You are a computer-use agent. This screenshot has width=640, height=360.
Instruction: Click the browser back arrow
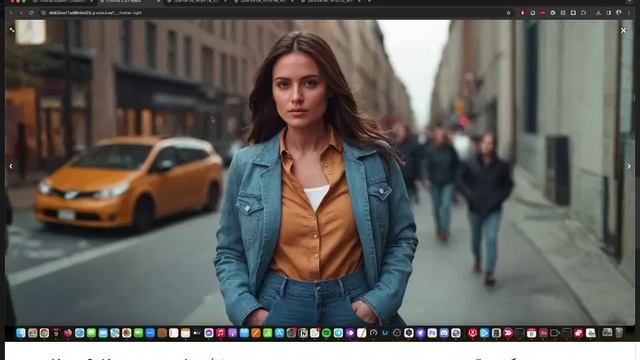click(11, 13)
